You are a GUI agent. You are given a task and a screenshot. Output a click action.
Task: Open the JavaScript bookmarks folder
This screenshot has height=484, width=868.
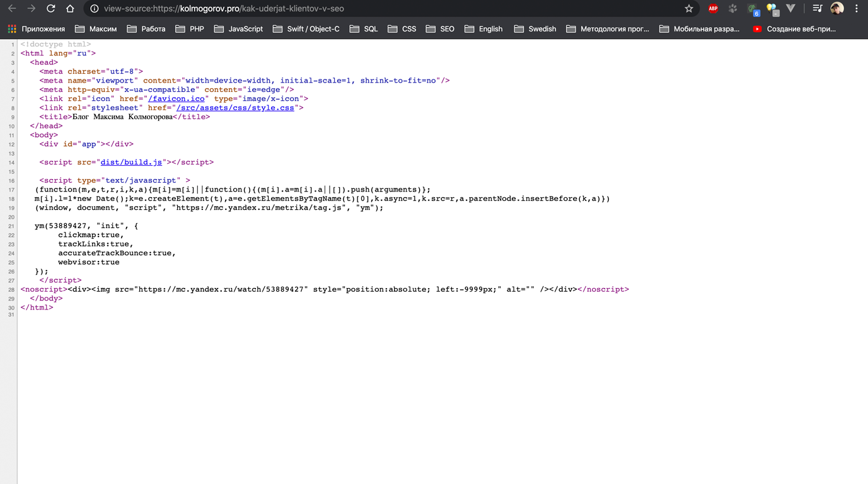pos(238,29)
